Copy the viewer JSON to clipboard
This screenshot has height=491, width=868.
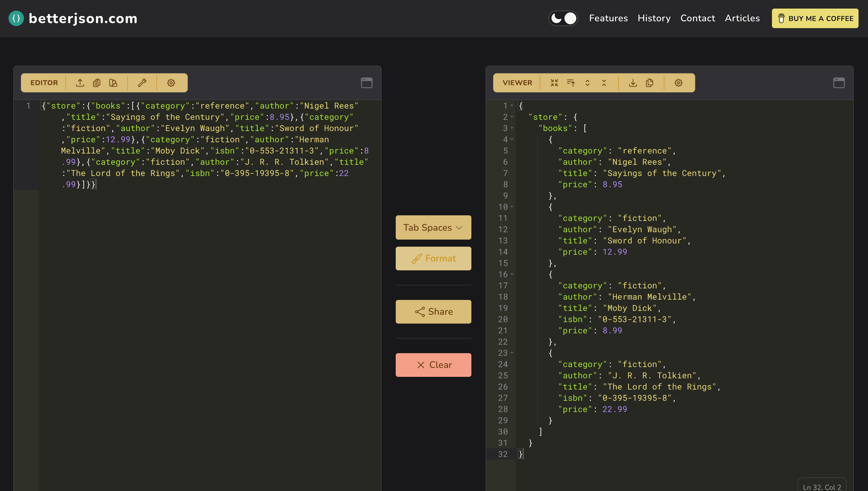click(650, 83)
